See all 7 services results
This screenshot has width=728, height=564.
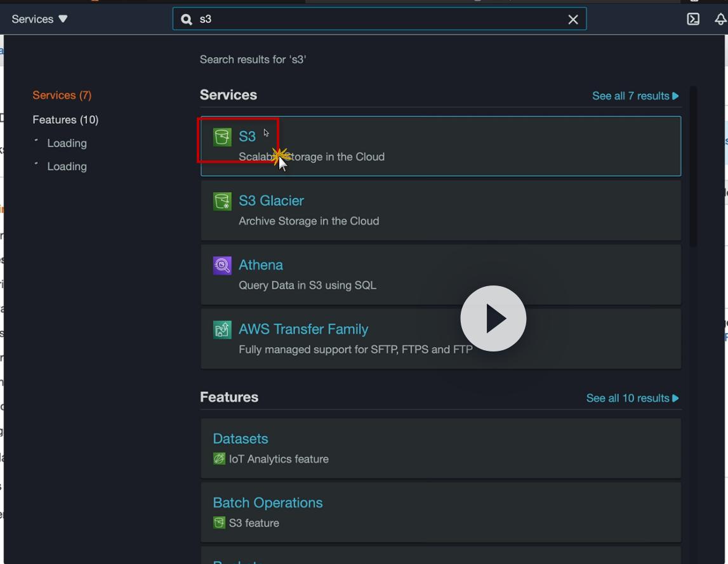tap(635, 96)
